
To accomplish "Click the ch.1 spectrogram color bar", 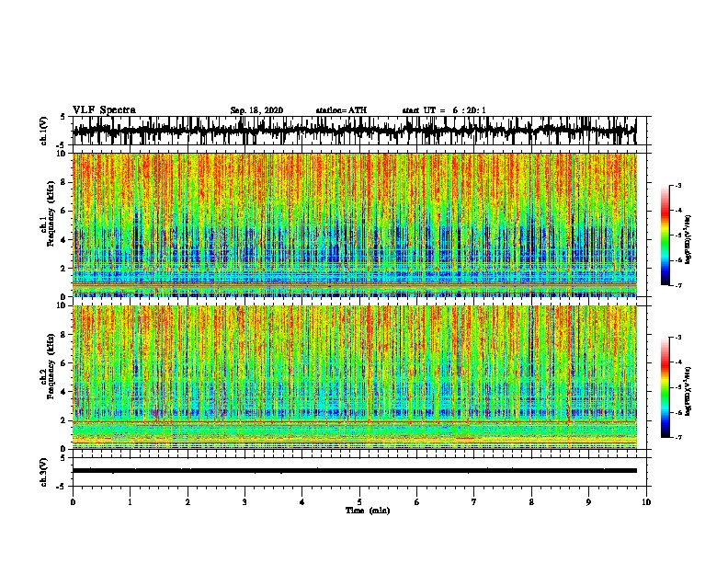I will pos(665,236).
